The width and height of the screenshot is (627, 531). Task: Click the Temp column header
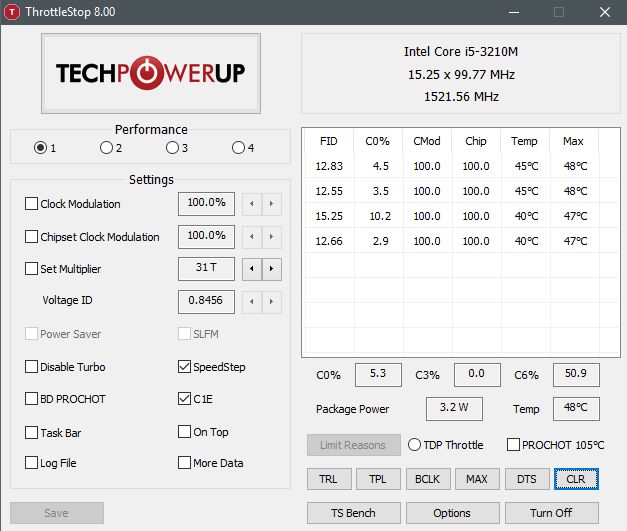(525, 141)
